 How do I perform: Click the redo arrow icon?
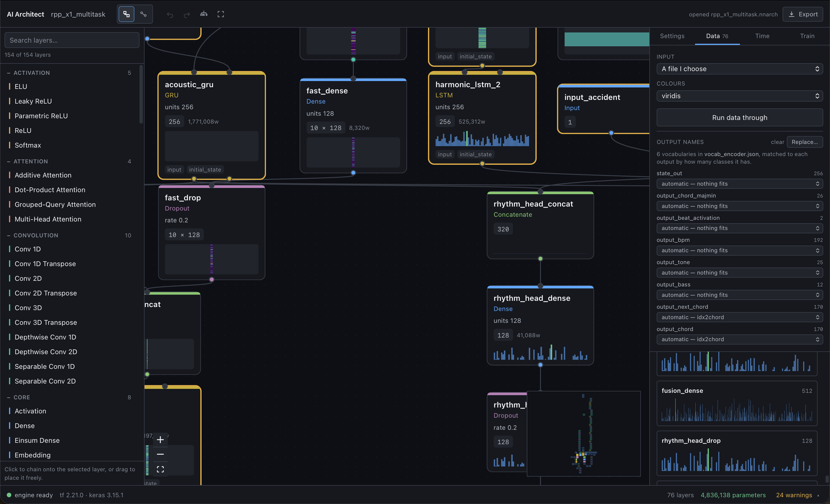(187, 14)
